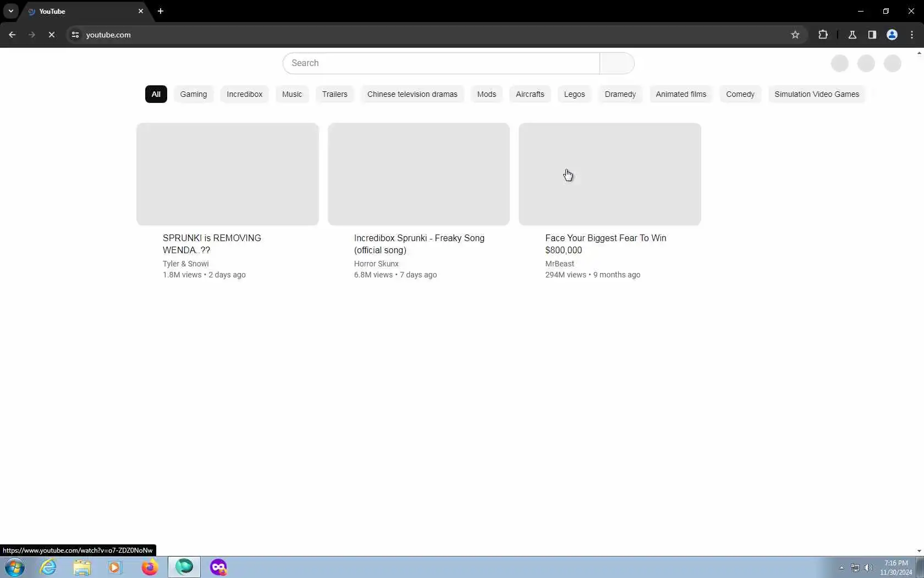Focus the YouTube Search box
This screenshot has width=924, height=578.
[x=441, y=63]
